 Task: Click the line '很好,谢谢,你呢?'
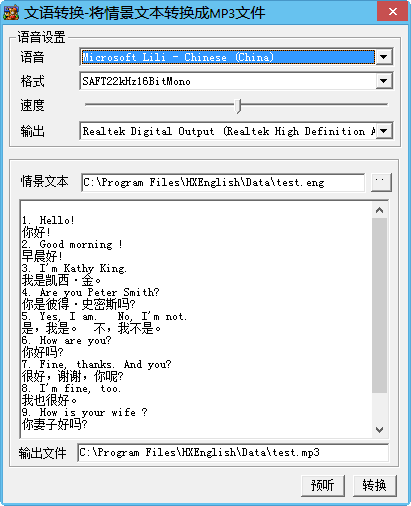tap(73, 376)
